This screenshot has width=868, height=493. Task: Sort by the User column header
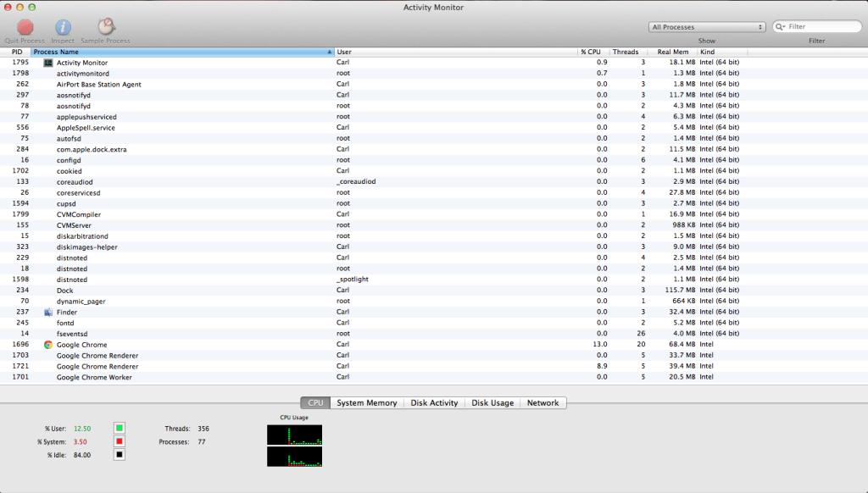coord(455,52)
